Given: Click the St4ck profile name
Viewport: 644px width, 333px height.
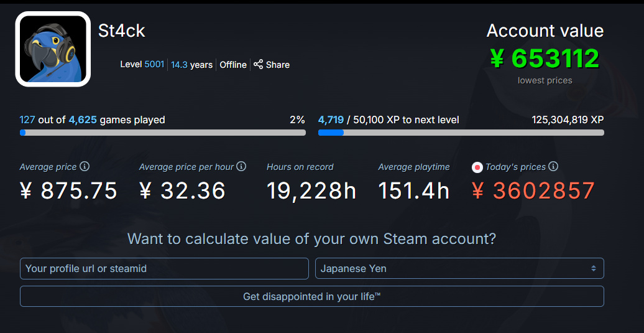Looking at the screenshot, I should [122, 30].
